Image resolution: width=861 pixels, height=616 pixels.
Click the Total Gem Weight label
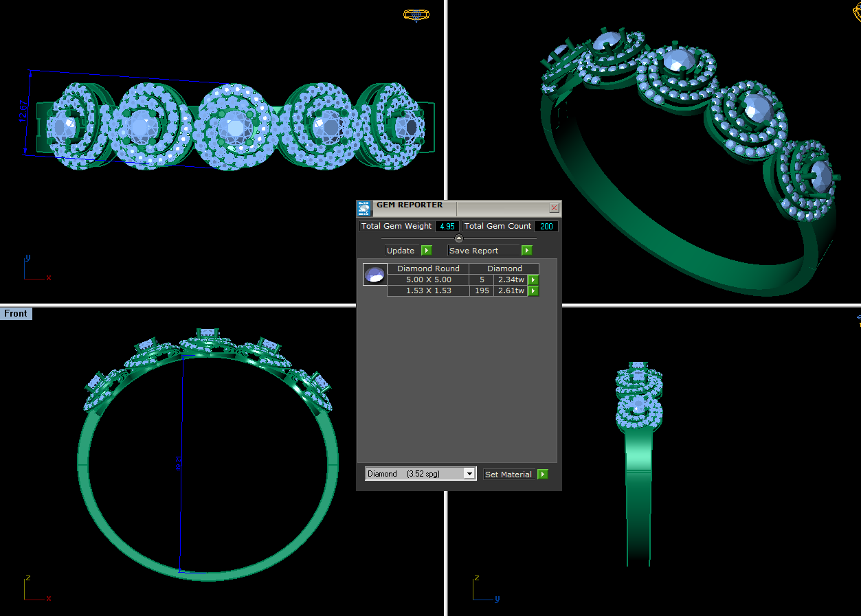tap(396, 226)
